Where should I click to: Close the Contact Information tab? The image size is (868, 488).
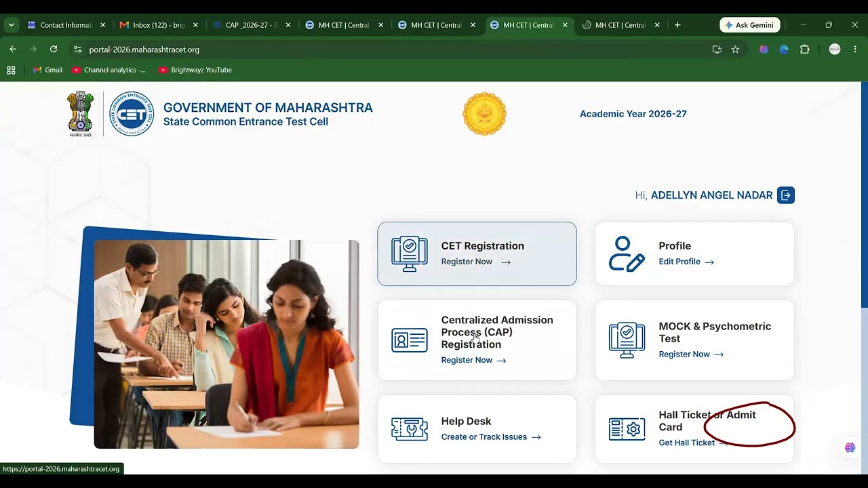coord(103,25)
